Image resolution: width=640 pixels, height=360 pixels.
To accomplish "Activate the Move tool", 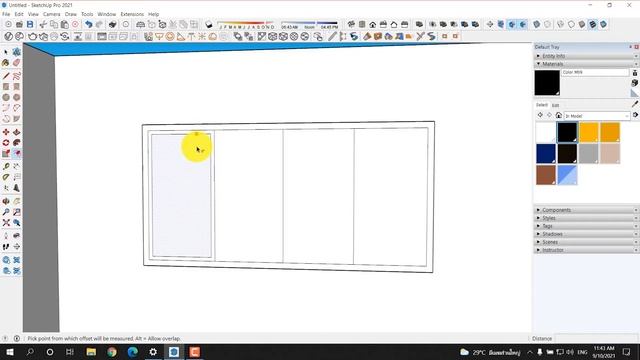I will pos(6,132).
